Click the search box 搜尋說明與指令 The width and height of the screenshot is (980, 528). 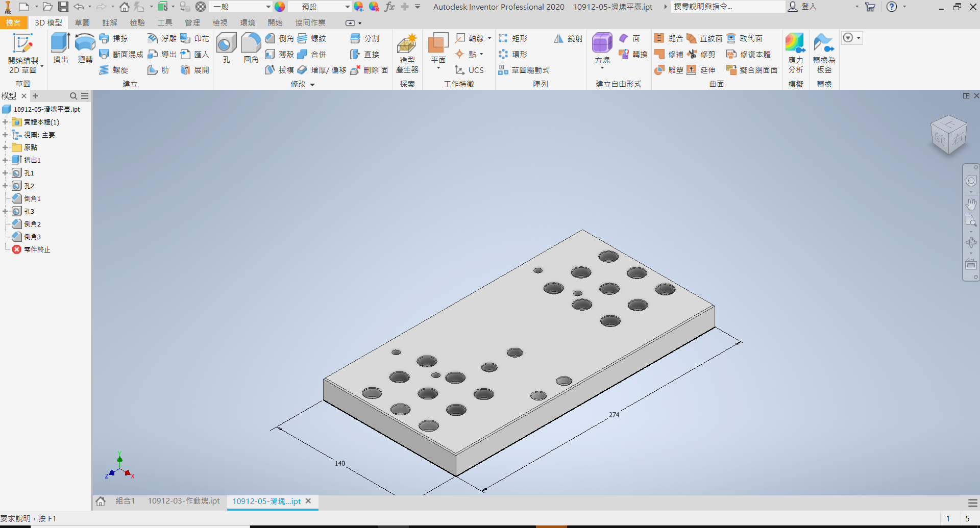point(728,7)
